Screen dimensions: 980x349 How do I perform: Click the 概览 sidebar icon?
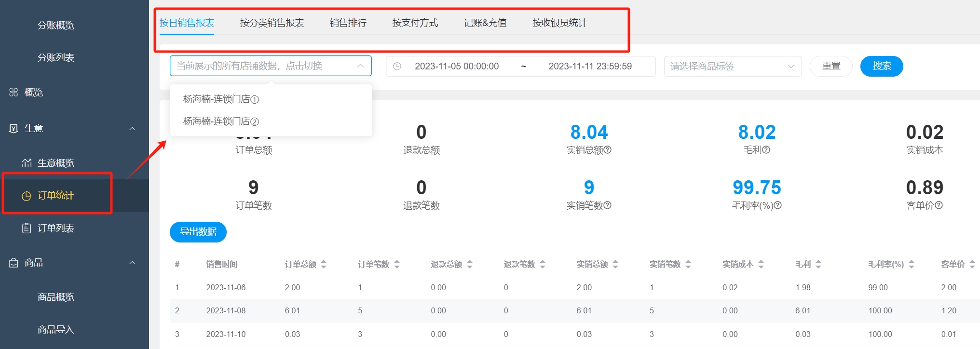click(x=14, y=92)
